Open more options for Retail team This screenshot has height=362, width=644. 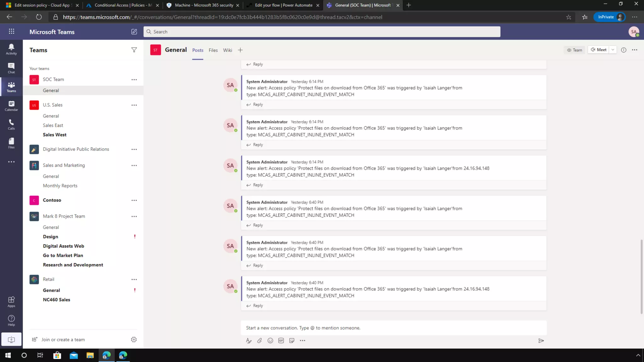pyautogui.click(x=134, y=279)
